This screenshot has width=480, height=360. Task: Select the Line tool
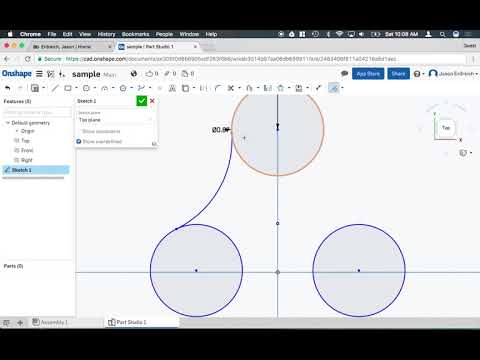[x=55, y=88]
